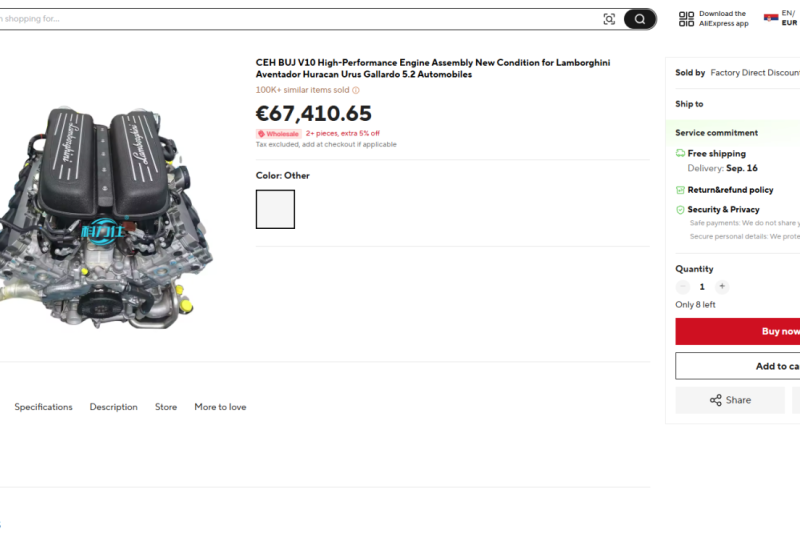Open language and currency selector EN/EUR
This screenshot has width=800, height=534.
(782, 18)
